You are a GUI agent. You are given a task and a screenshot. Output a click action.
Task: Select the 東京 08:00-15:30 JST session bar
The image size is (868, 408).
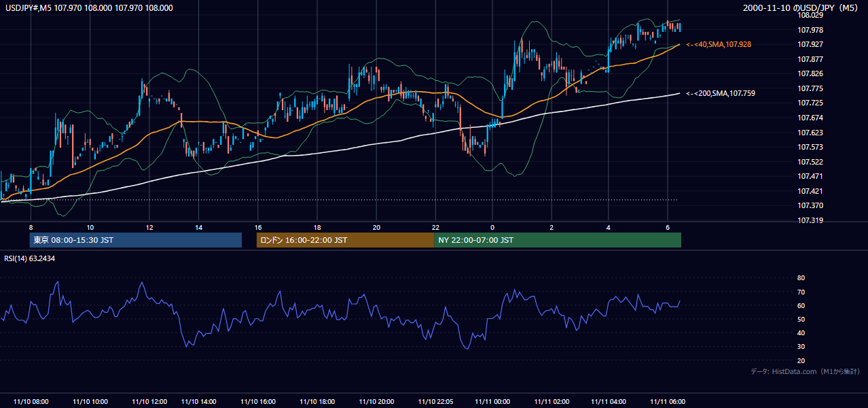[x=136, y=240]
